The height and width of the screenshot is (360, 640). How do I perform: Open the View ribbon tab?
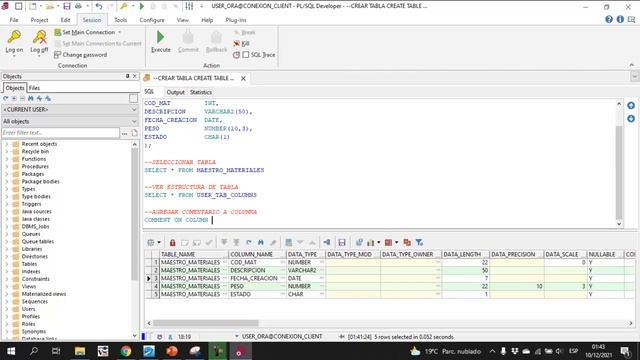pyautogui.click(x=182, y=20)
